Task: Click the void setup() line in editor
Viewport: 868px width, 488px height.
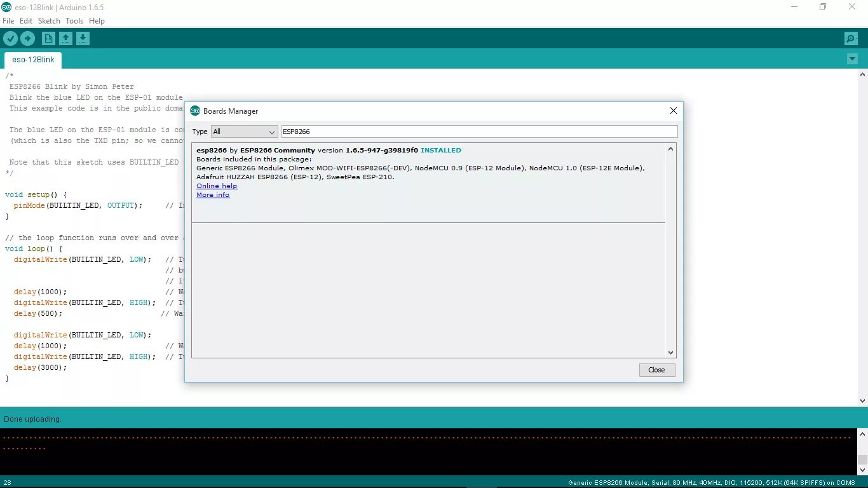Action: point(36,194)
